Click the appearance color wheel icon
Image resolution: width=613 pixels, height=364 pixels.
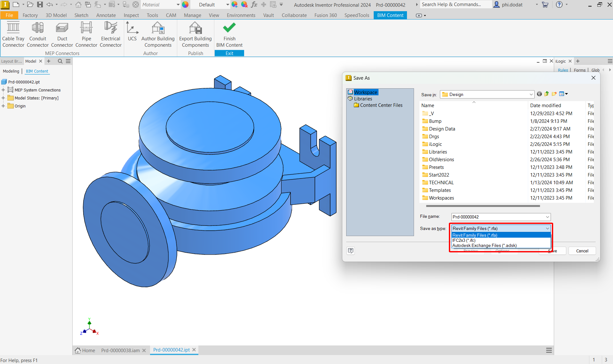185,4
